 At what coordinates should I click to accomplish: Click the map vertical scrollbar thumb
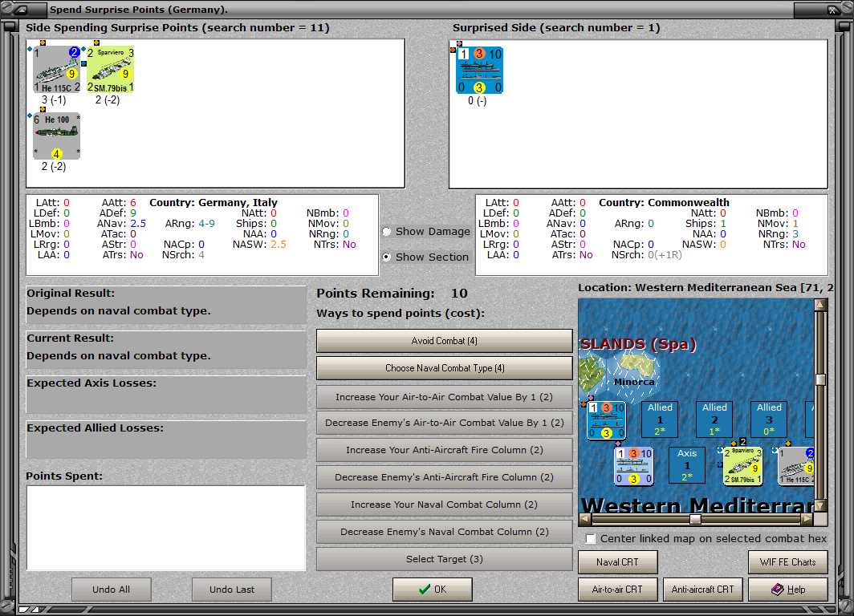[x=820, y=379]
